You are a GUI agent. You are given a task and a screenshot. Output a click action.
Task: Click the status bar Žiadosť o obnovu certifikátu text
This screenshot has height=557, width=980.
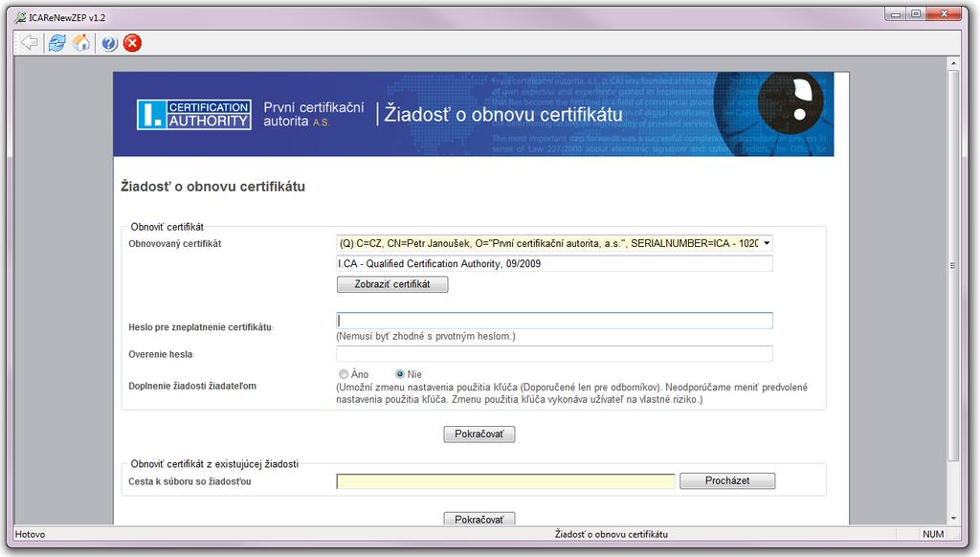coord(612,534)
